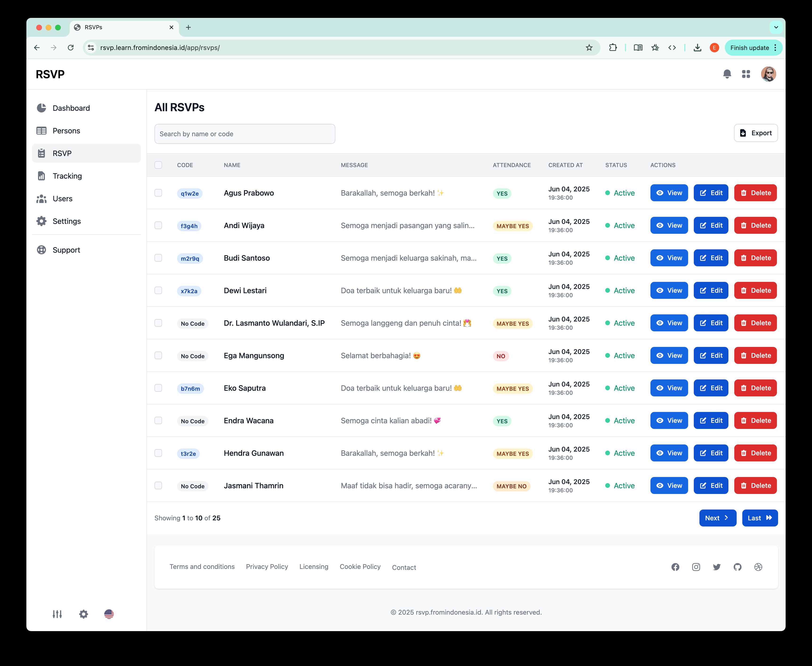Click the Export button

756,133
